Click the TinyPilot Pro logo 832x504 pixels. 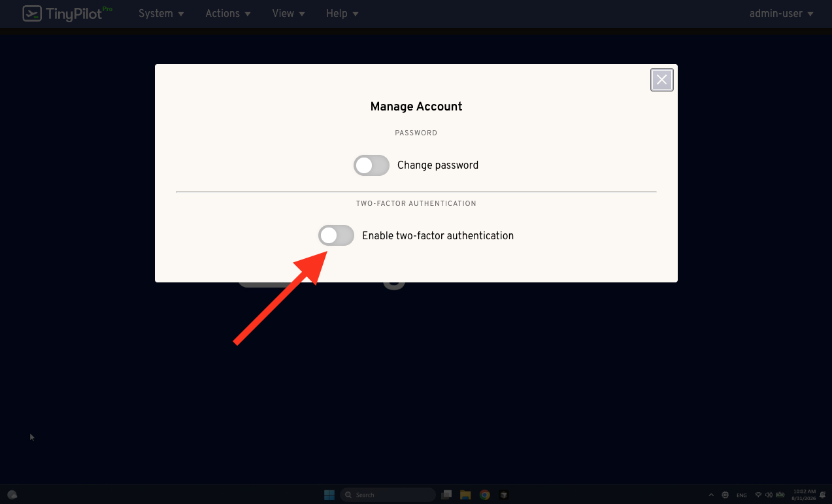[x=67, y=13]
